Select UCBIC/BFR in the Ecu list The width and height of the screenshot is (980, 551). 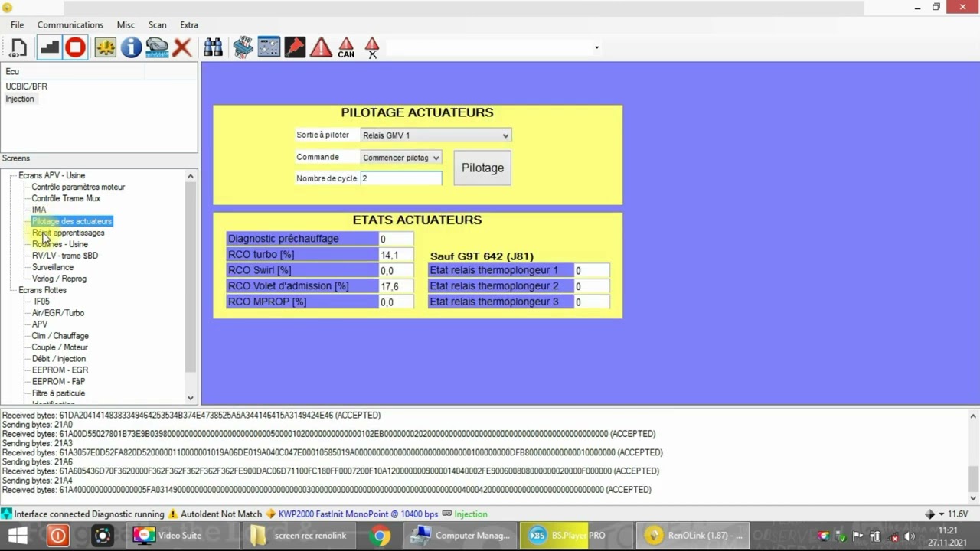coord(27,86)
